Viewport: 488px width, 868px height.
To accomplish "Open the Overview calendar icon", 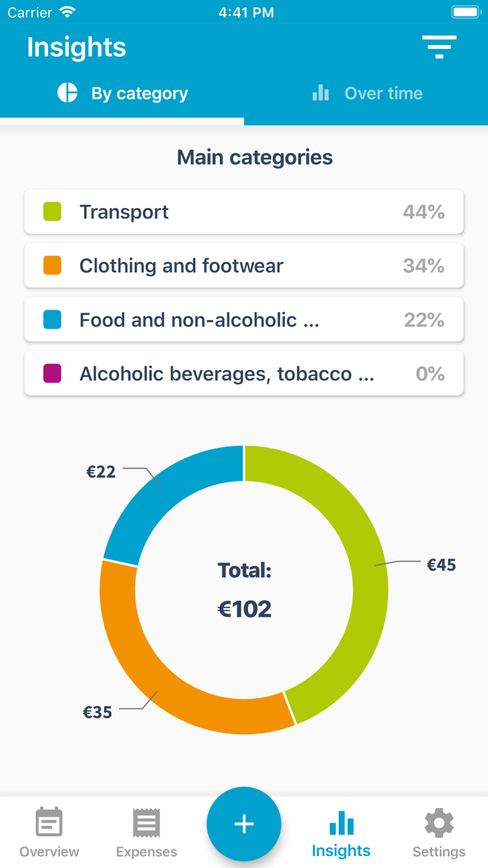I will (x=48, y=823).
